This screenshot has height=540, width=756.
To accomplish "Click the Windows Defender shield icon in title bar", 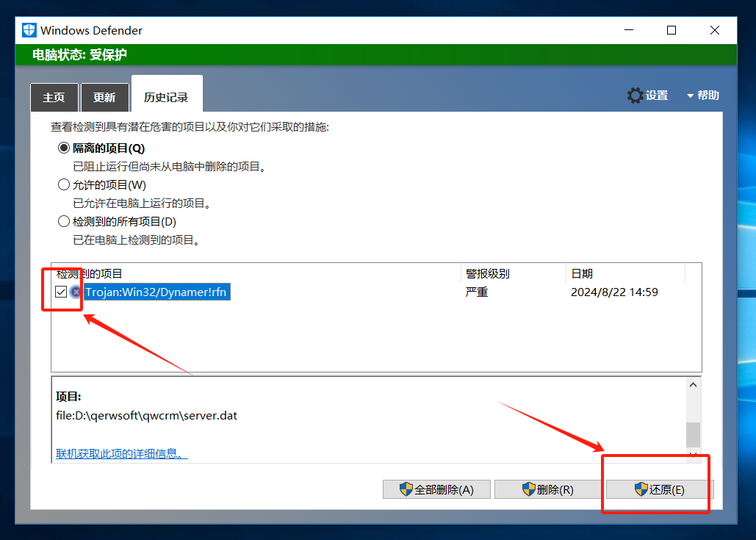I will (x=29, y=30).
